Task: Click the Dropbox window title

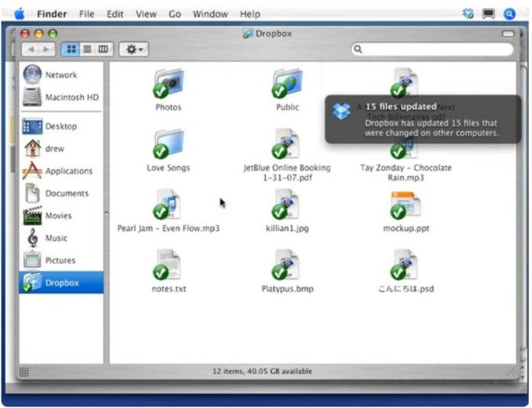Action: click(273, 34)
